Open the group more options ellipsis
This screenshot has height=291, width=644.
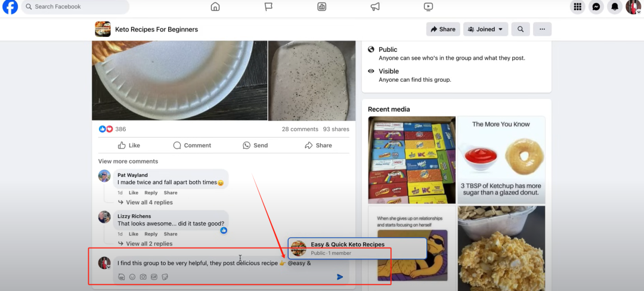click(x=542, y=29)
